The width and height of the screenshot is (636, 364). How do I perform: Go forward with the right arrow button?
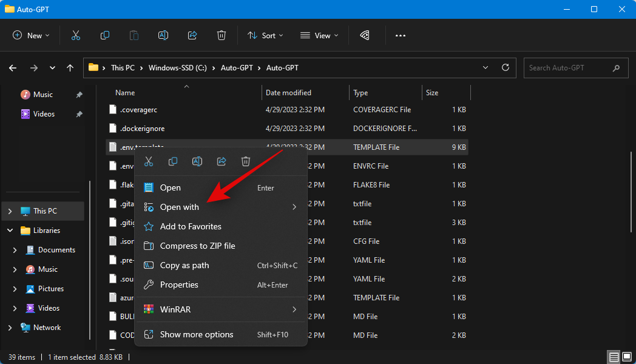(34, 68)
